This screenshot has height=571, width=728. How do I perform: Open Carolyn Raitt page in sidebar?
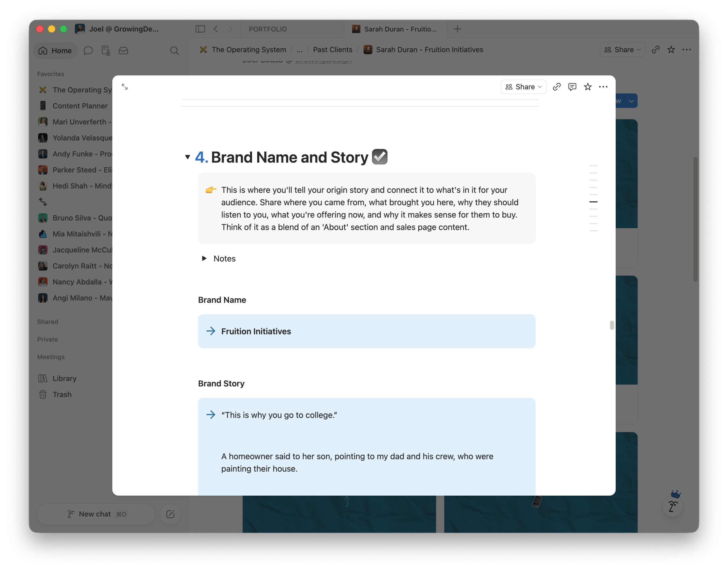click(x=75, y=266)
